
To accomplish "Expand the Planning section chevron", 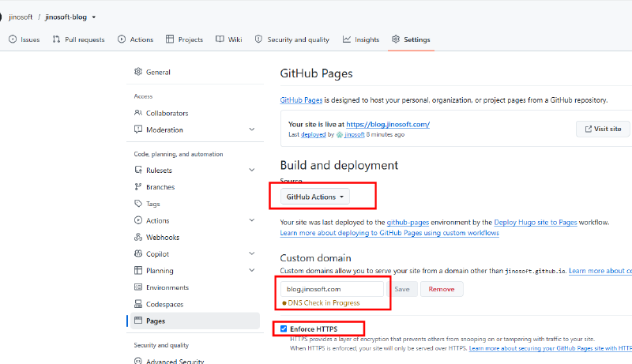I will pyautogui.click(x=252, y=270).
